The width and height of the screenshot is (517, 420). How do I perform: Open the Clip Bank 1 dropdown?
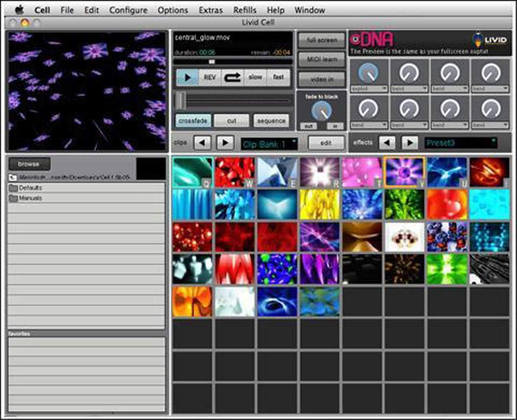coord(269,144)
